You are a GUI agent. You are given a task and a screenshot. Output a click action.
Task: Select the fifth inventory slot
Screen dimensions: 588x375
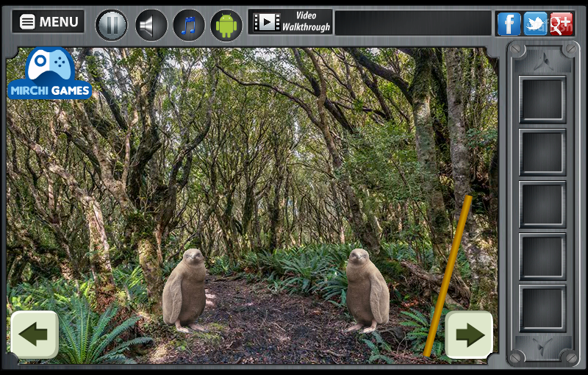(x=542, y=308)
